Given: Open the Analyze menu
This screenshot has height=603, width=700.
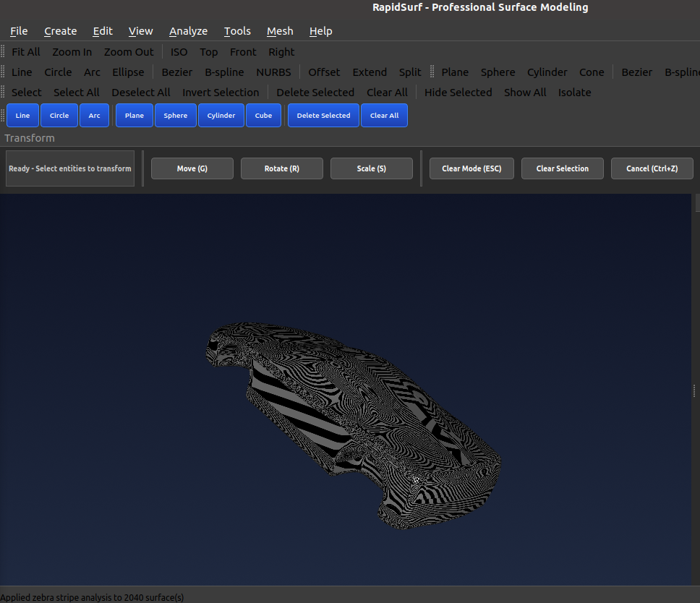Looking at the screenshot, I should pyautogui.click(x=188, y=31).
